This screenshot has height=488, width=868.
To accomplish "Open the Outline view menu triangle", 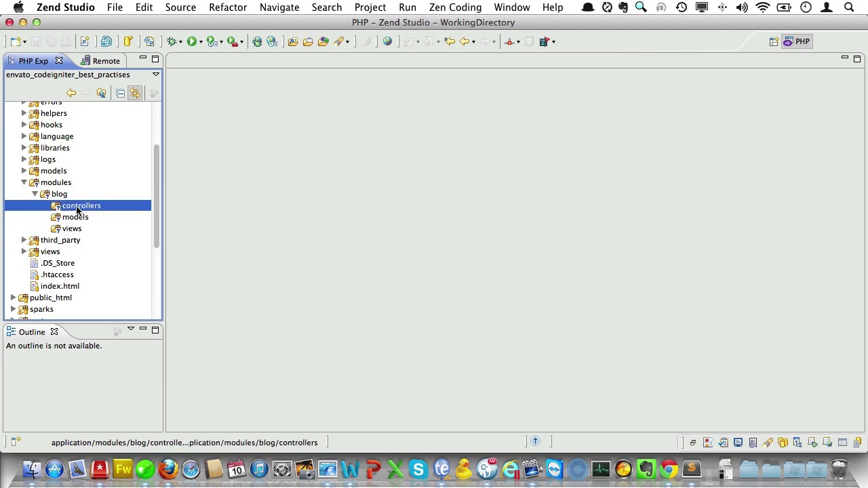I will click(x=130, y=329).
